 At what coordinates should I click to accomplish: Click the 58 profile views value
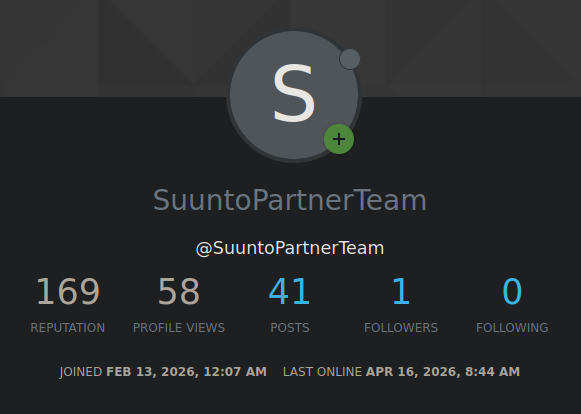(179, 291)
